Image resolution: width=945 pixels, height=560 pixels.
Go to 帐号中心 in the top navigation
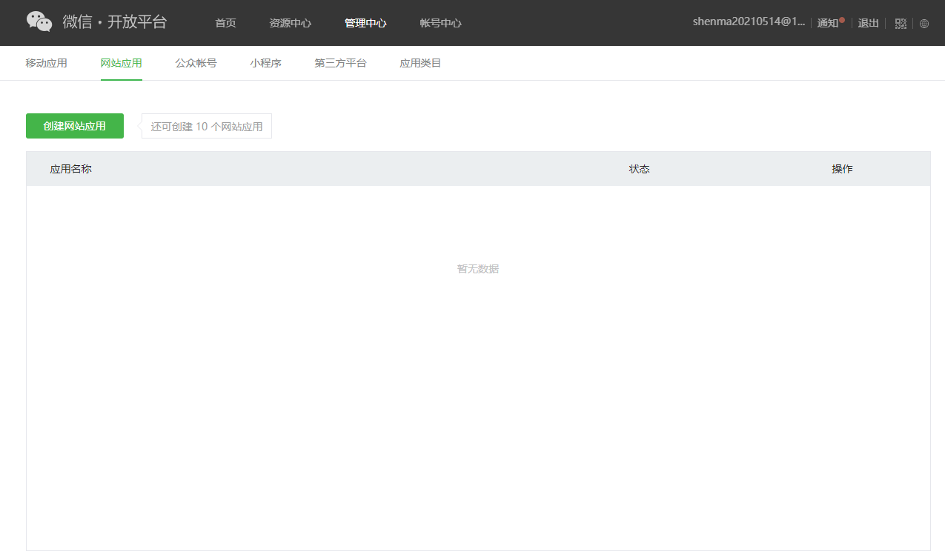(440, 23)
